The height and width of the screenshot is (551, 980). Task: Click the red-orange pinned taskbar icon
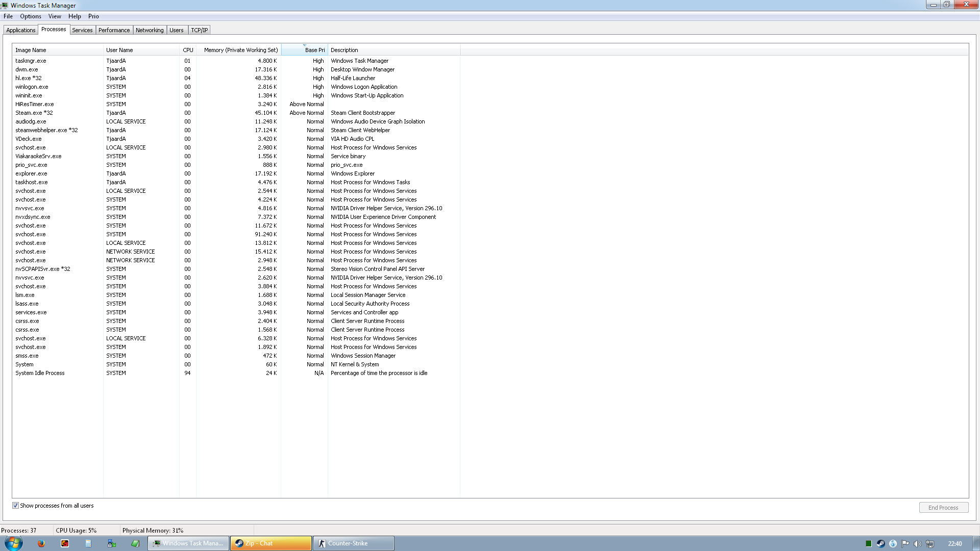pyautogui.click(x=65, y=543)
